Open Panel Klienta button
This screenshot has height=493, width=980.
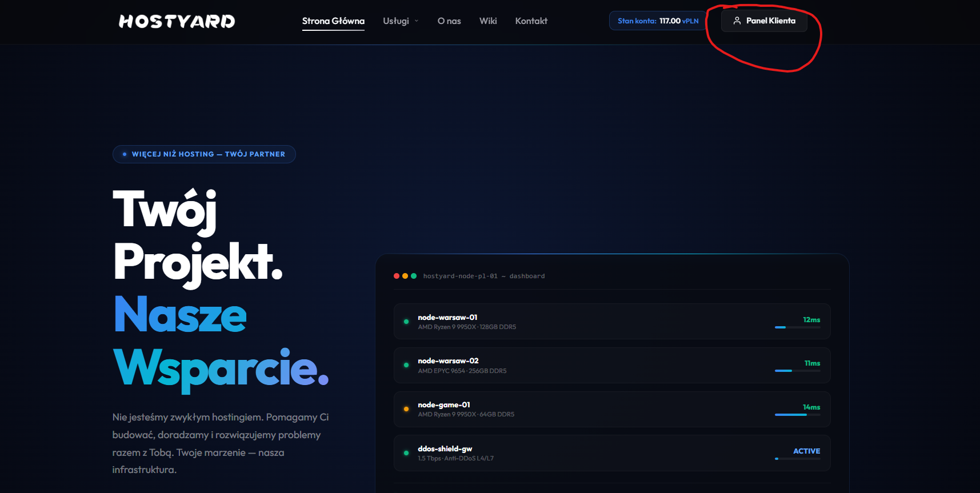[764, 21]
